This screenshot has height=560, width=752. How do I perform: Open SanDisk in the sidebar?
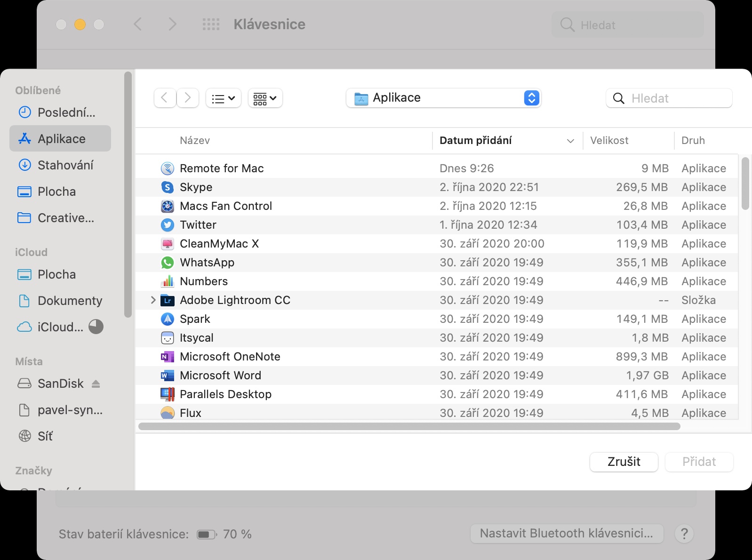tap(51, 384)
